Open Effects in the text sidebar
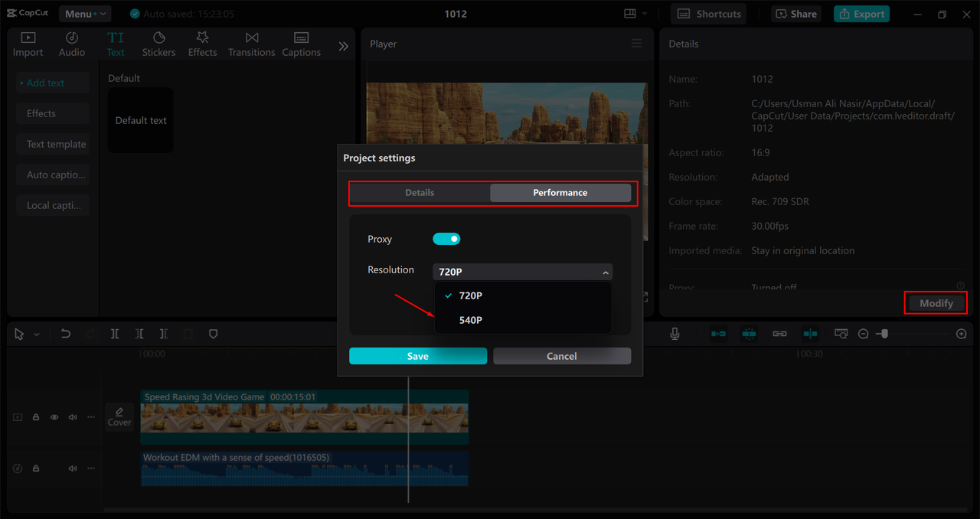 click(53, 113)
